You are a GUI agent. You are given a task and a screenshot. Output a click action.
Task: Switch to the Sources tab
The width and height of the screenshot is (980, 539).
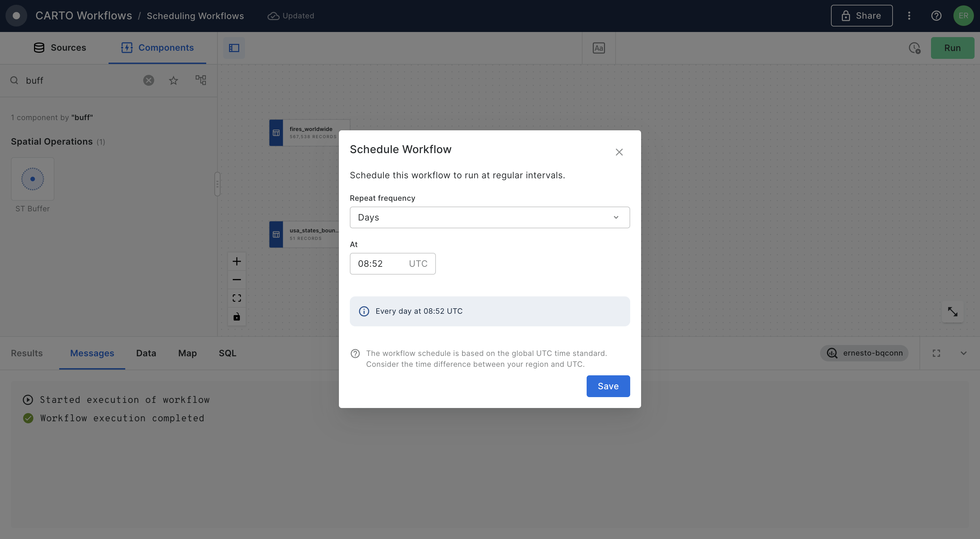pyautogui.click(x=60, y=48)
